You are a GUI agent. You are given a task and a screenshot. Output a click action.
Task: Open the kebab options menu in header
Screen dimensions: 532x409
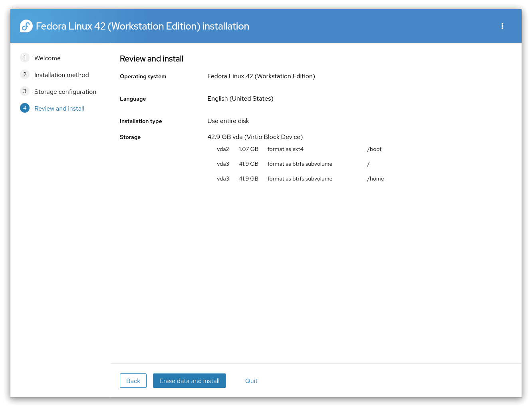click(x=502, y=26)
